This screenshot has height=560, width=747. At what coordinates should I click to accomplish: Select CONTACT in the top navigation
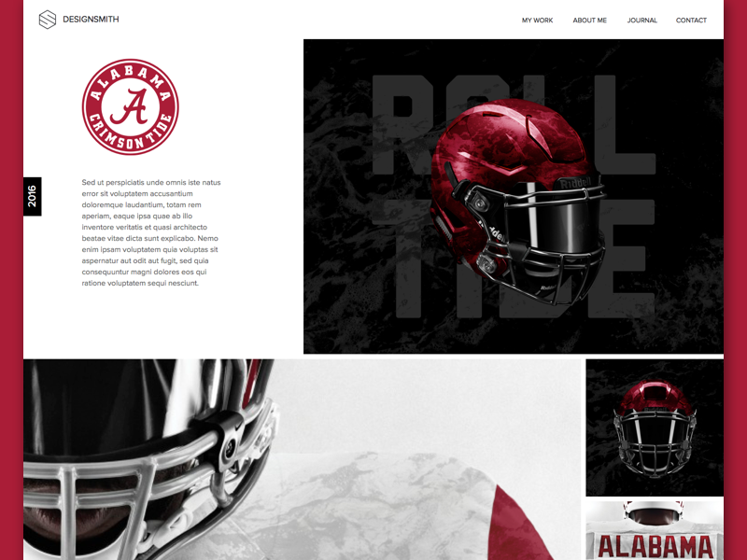pos(691,21)
